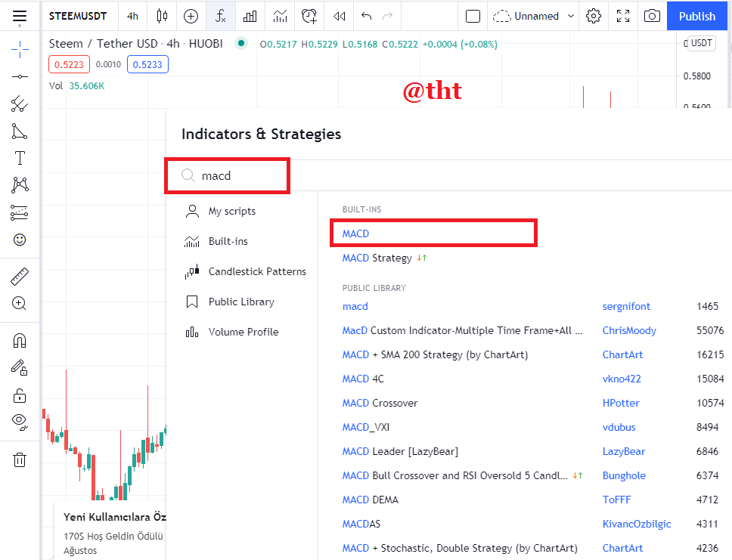
Task: Add MACD + SMA 200 Strategy script
Action: [435, 355]
